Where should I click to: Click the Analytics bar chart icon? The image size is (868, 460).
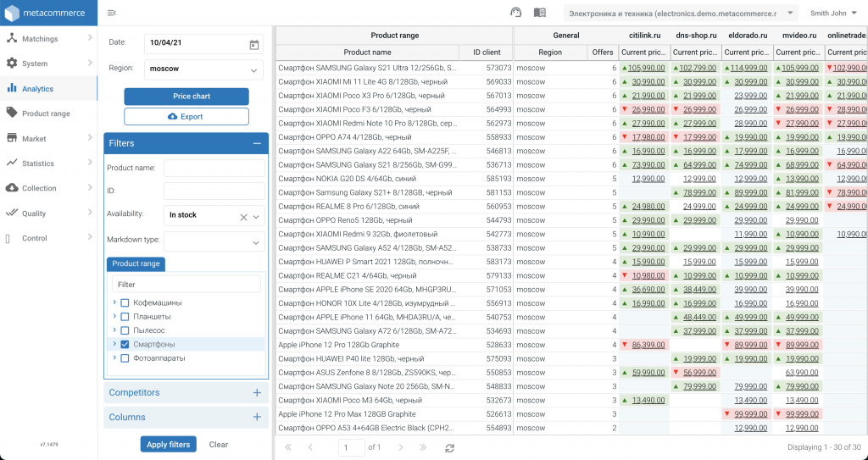point(12,88)
